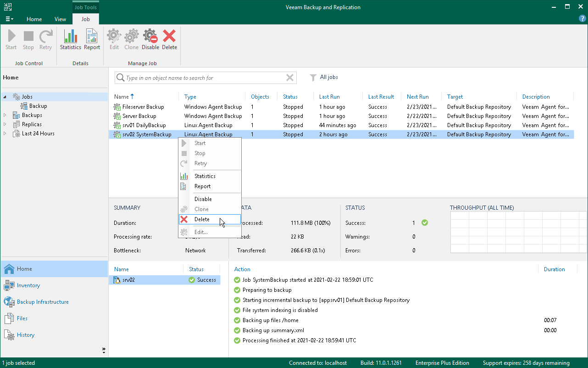
Task: Expand the Backups tree node
Action: [x=5, y=115]
